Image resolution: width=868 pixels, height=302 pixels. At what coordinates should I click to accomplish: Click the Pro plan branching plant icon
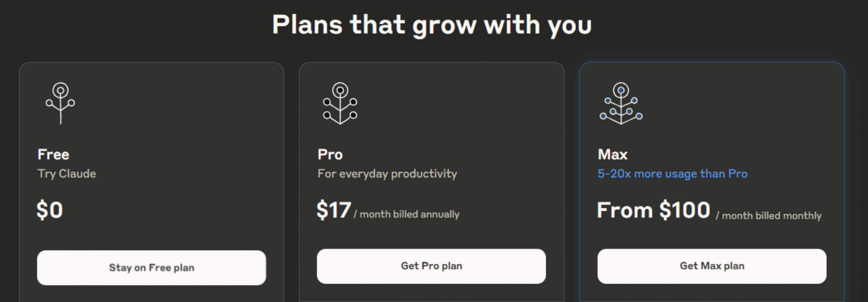pos(340,103)
